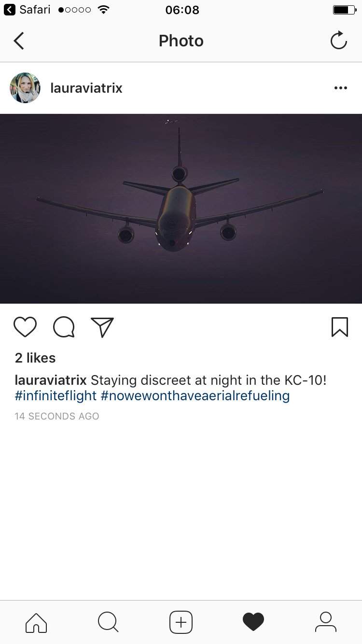Tap the back arrow in header

19,41
